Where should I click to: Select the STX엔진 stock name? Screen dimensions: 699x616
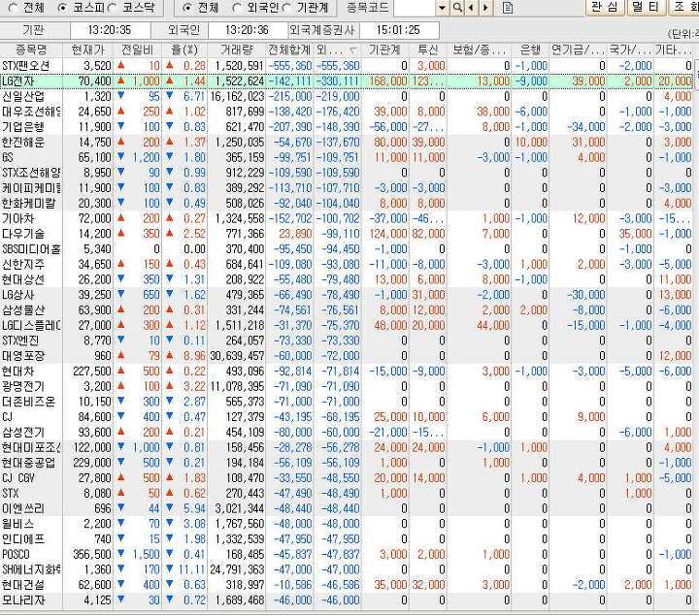pyautogui.click(x=20, y=340)
